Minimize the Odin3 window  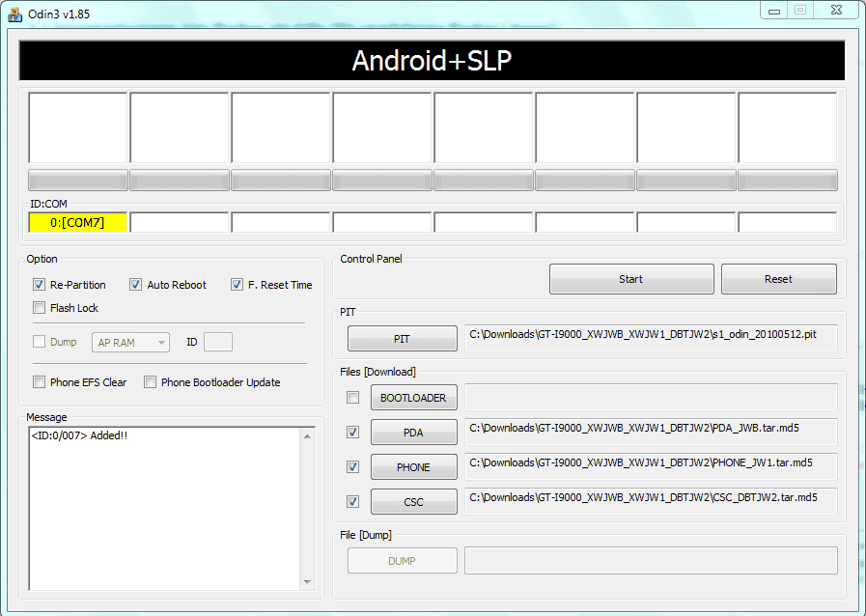(774, 11)
